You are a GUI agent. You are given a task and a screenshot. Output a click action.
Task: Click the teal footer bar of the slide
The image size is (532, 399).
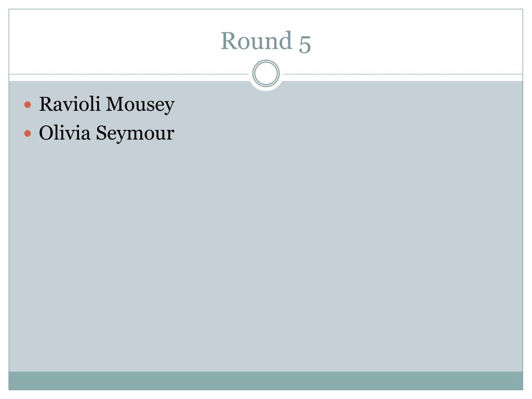(x=265, y=381)
